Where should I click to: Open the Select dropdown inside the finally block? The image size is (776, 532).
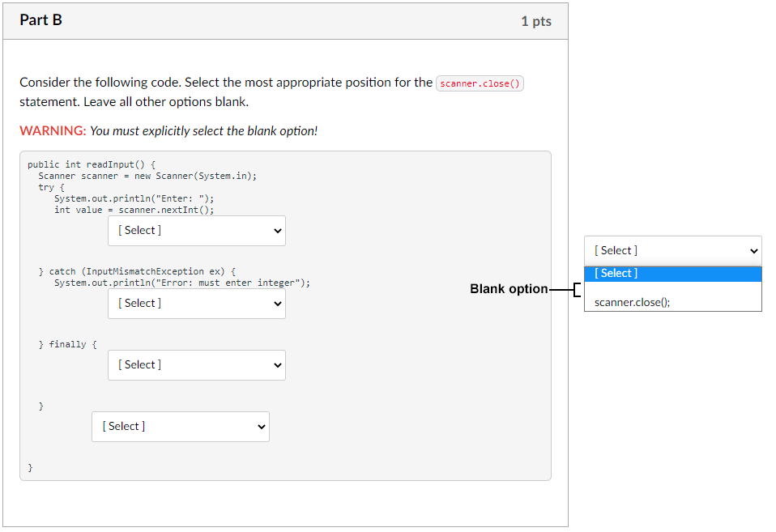click(197, 365)
